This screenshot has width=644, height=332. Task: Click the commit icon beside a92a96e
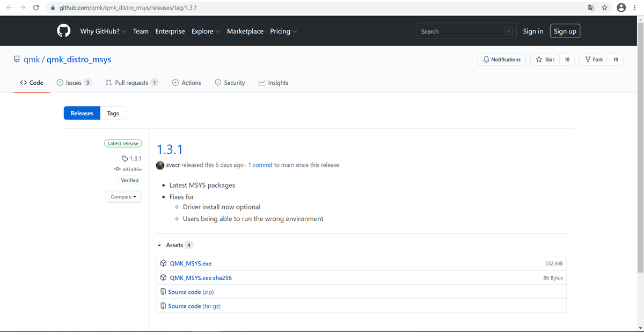click(118, 169)
